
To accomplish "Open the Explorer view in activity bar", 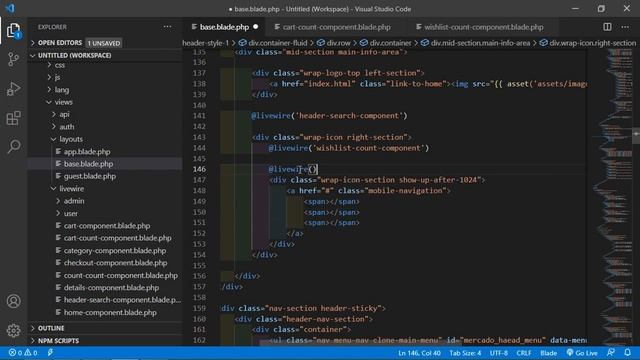I will pyautogui.click(x=13, y=31).
